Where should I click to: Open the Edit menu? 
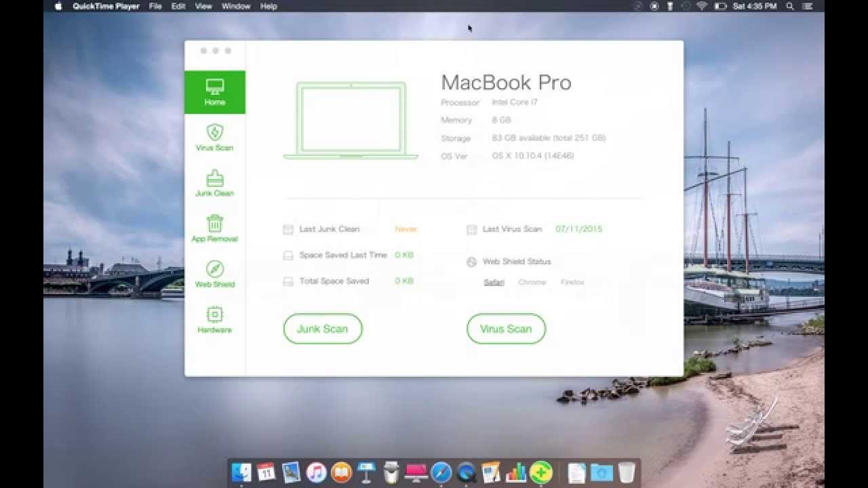click(178, 6)
